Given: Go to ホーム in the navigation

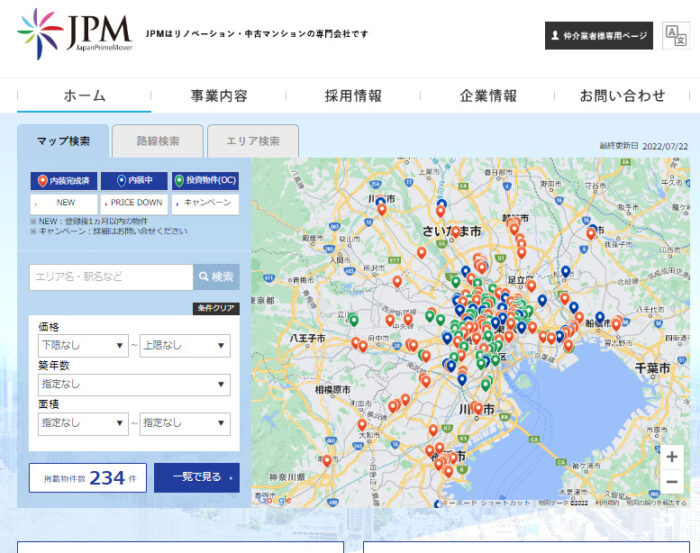Looking at the screenshot, I should [84, 96].
